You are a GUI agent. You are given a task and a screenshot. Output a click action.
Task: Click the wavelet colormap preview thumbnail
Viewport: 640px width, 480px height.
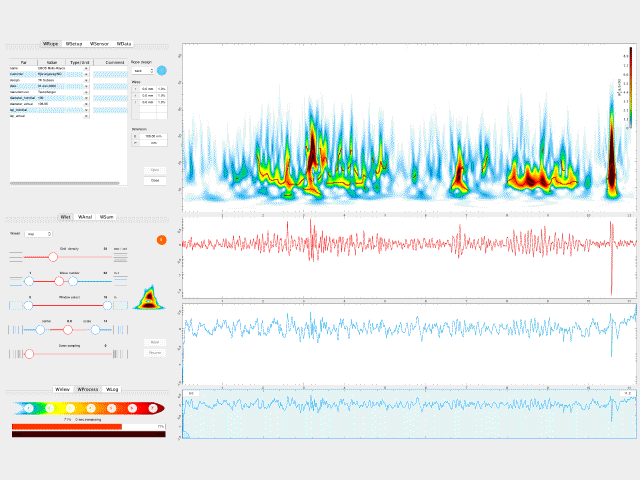click(149, 298)
